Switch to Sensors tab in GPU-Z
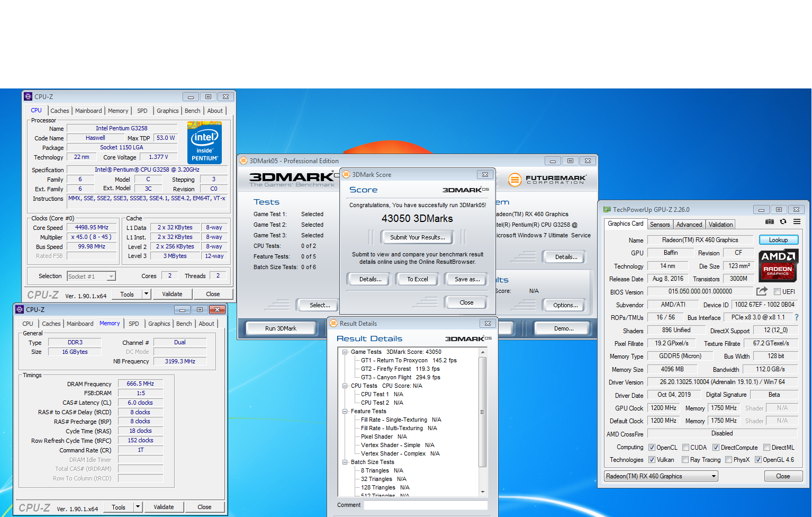This screenshot has height=517, width=812. pos(660,225)
